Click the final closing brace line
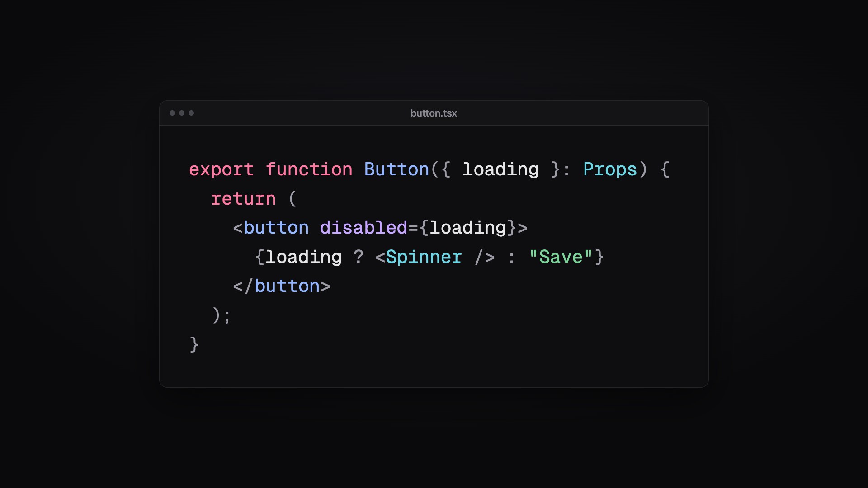The image size is (868, 488). [194, 344]
